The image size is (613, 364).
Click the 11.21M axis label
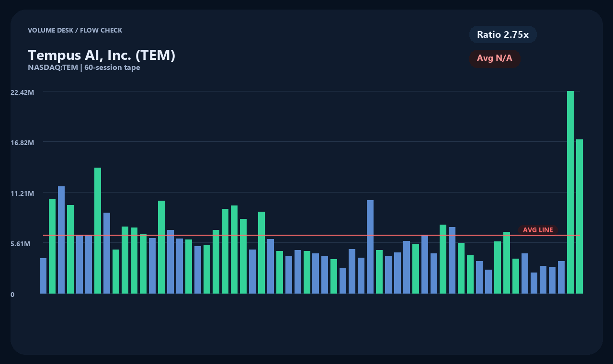point(23,193)
